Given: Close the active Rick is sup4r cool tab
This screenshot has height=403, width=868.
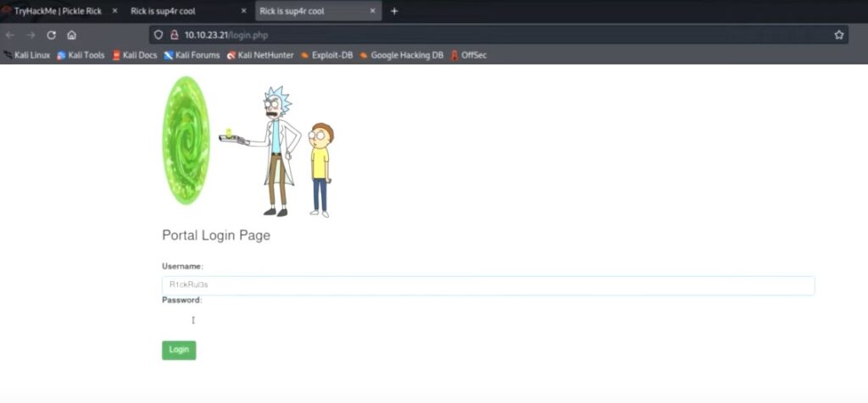Looking at the screenshot, I should click(x=373, y=10).
